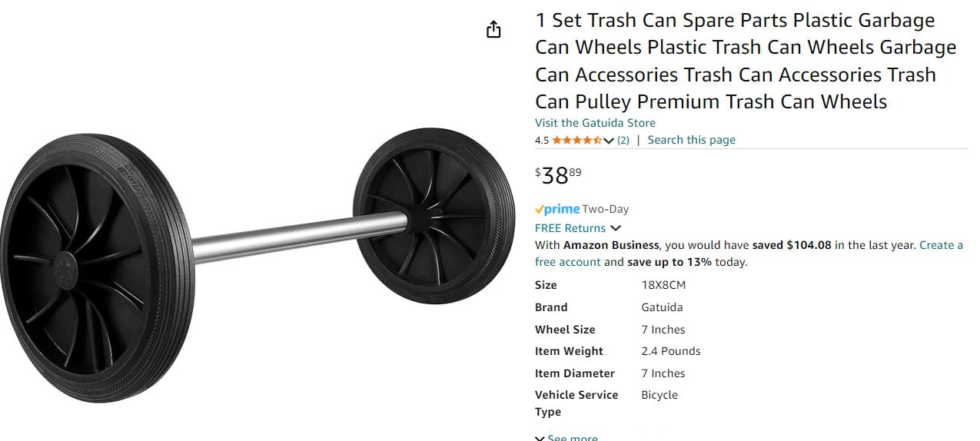
Task: Click the Two-Day delivery label
Action: 606,209
